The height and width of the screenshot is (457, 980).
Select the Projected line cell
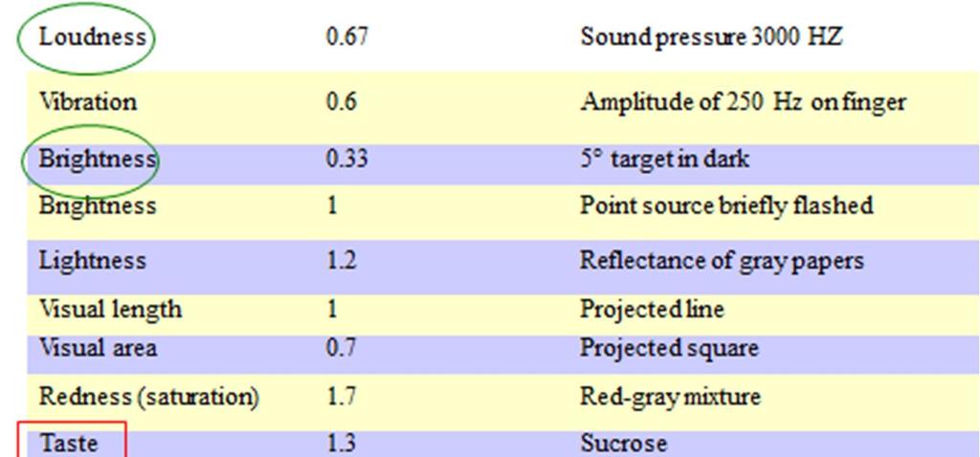pyautogui.click(x=651, y=310)
